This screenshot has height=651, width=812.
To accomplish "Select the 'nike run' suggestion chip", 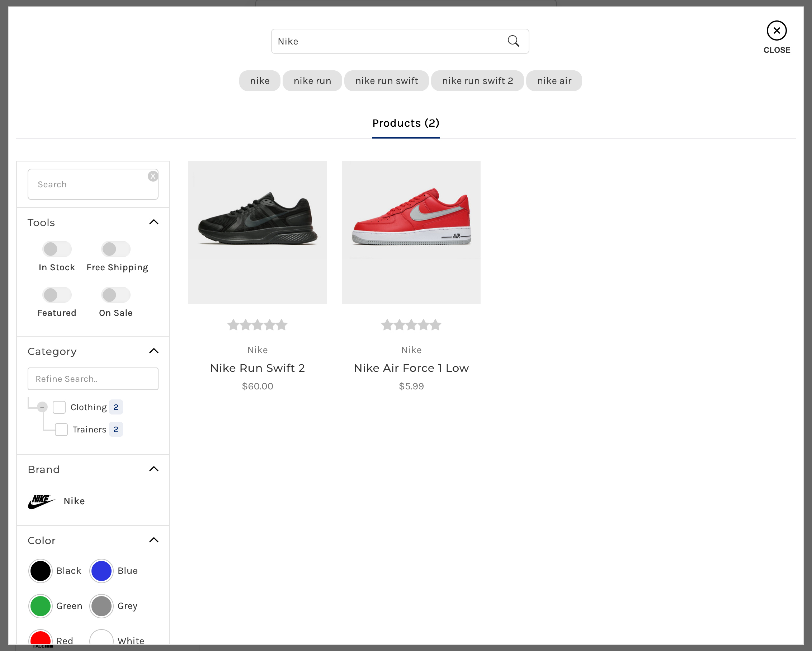I will pos(313,81).
